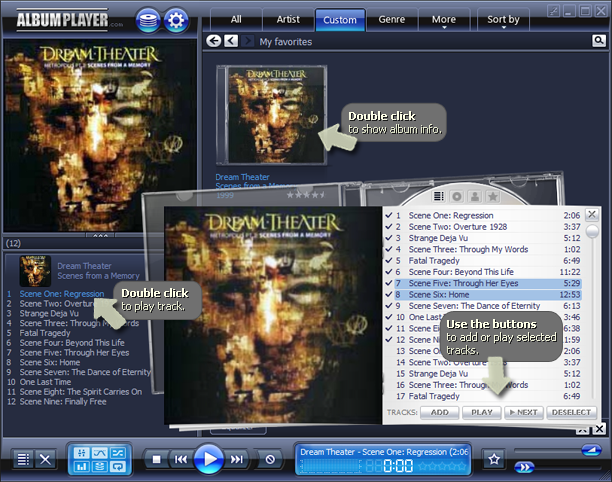Select the Custom tab
Screen dimensions: 612x482
click(x=340, y=20)
